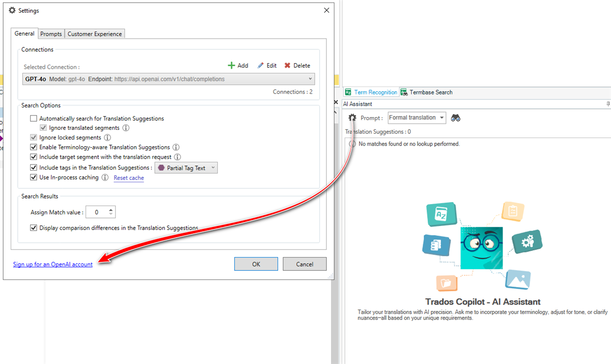Image resolution: width=611 pixels, height=364 pixels.
Task: Increase the Assign Match value stepper
Action: (112, 209)
